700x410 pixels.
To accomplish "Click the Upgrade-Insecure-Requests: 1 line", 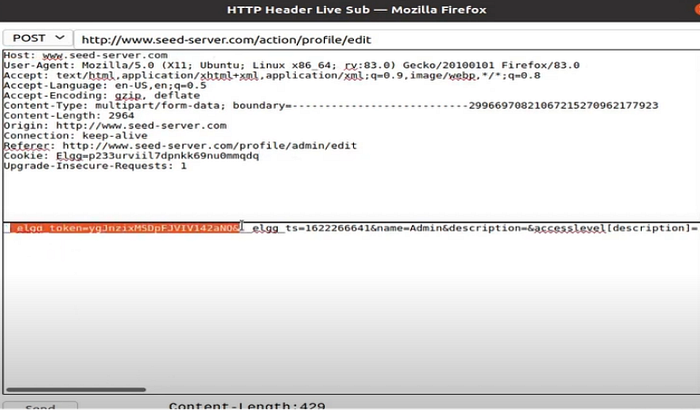I will click(x=95, y=166).
